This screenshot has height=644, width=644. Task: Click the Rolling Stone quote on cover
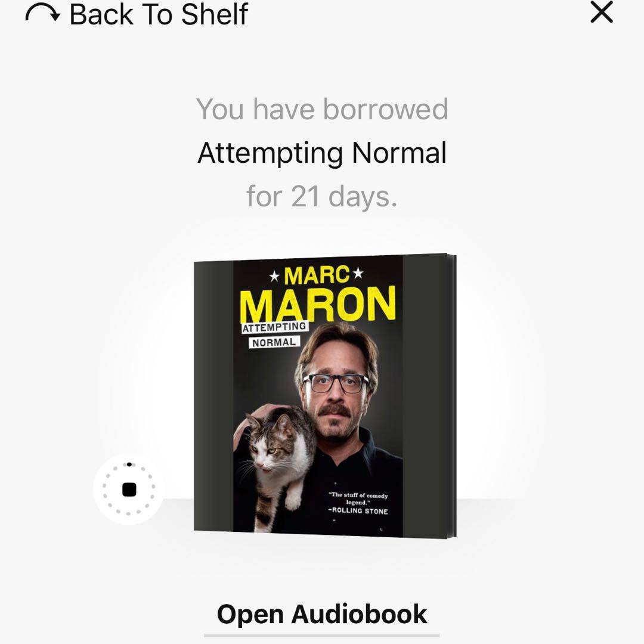click(358, 503)
